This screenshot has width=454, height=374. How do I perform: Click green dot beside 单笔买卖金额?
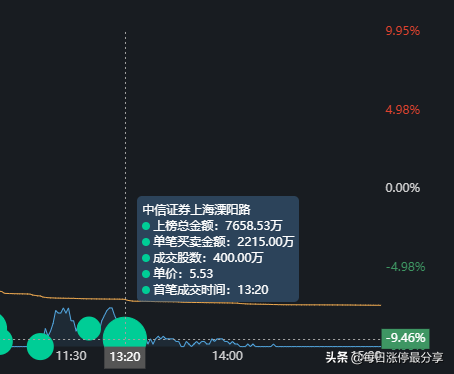(146, 242)
